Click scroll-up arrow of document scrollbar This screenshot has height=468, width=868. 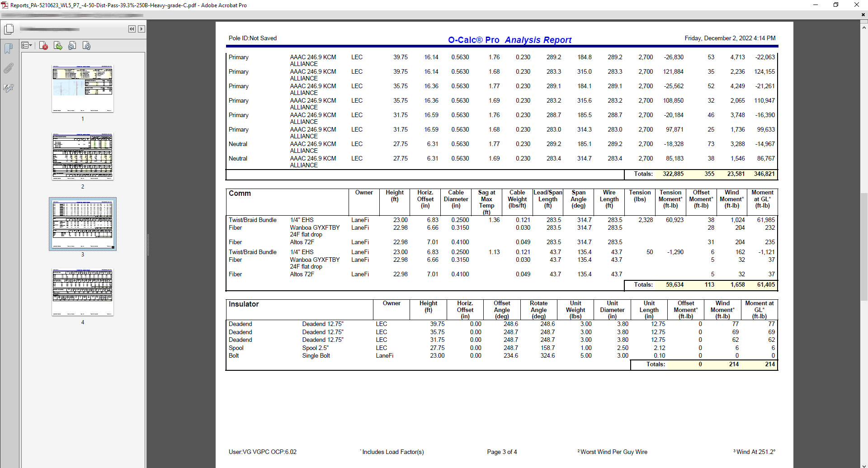click(x=864, y=28)
